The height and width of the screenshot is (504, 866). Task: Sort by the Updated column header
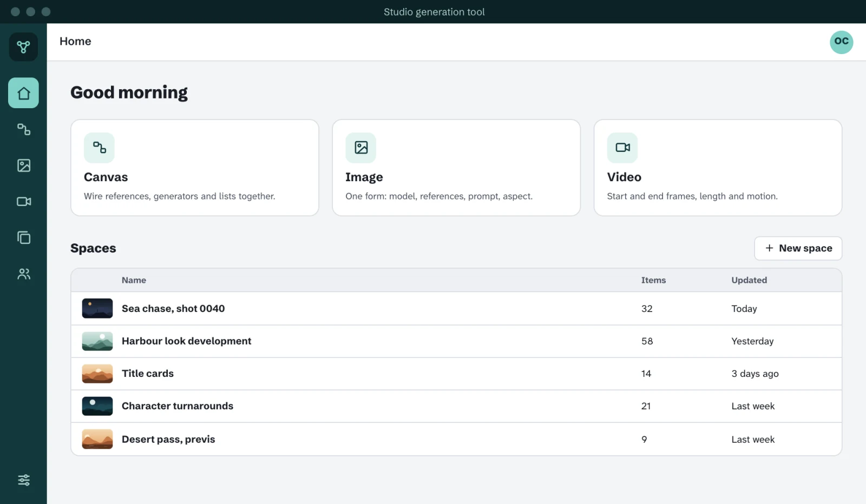[x=749, y=280]
